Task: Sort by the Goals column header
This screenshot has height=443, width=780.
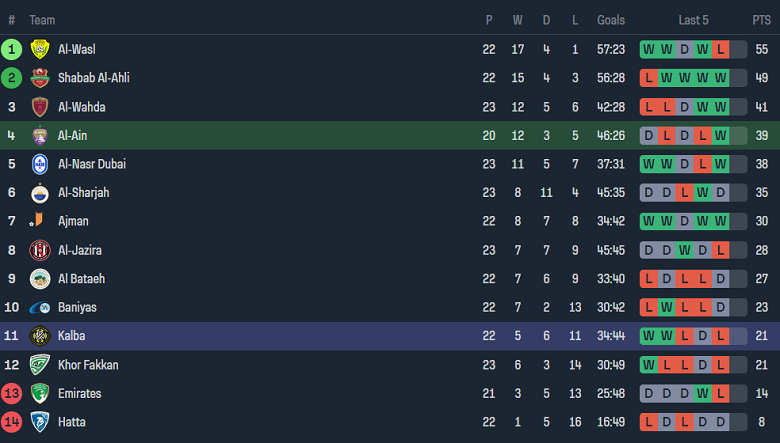Action: click(x=611, y=20)
